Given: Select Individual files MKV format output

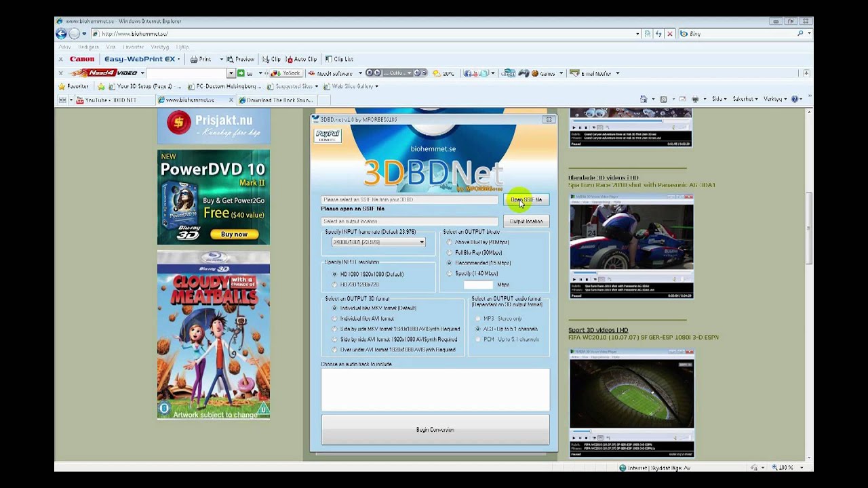Looking at the screenshot, I should [x=334, y=308].
